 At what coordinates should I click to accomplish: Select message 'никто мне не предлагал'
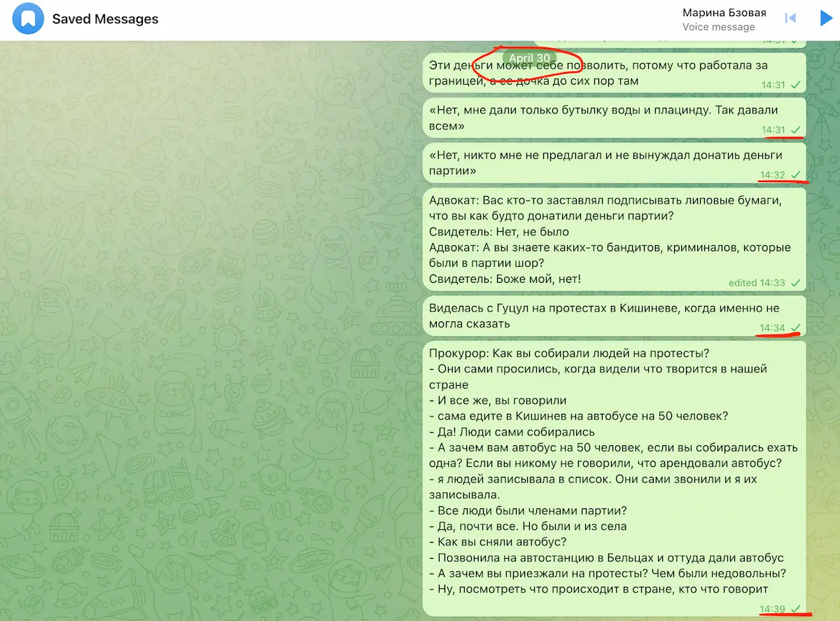point(615,163)
